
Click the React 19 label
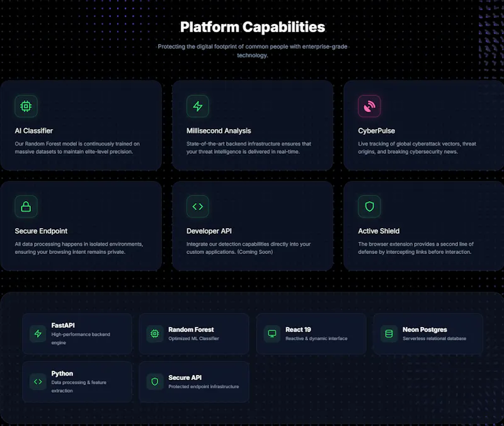tap(298, 330)
